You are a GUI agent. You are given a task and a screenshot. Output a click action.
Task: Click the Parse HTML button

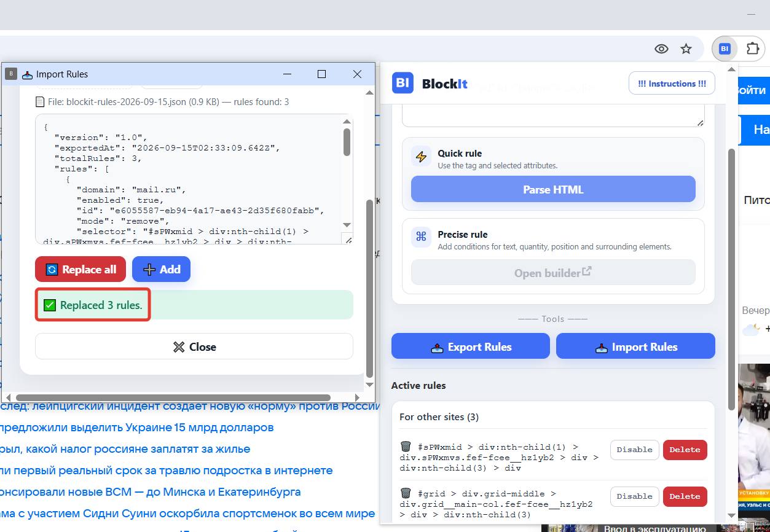tap(553, 189)
